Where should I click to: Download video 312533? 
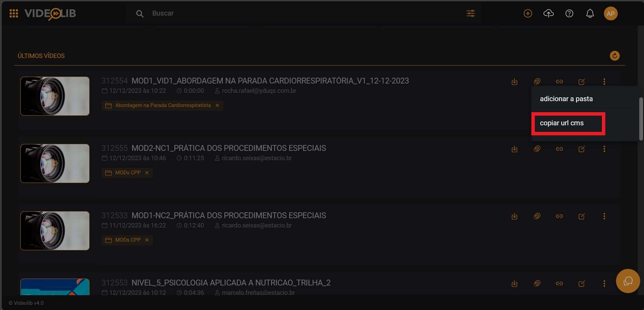(x=514, y=216)
